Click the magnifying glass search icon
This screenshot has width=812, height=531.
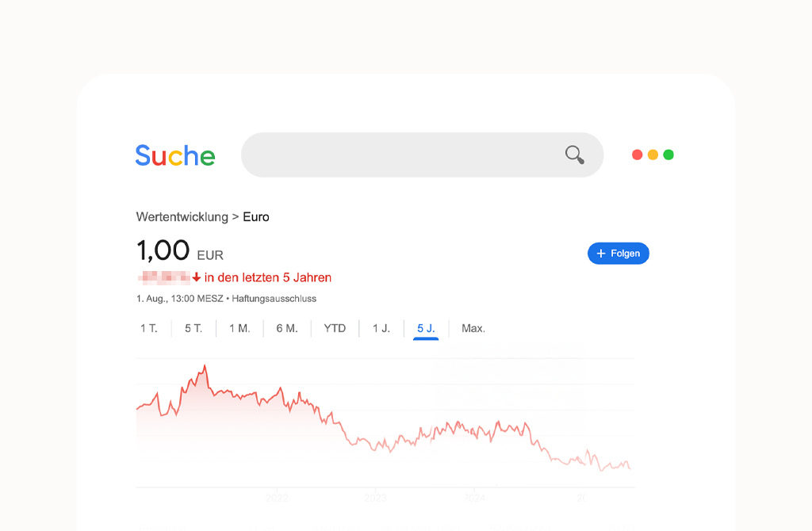575,155
